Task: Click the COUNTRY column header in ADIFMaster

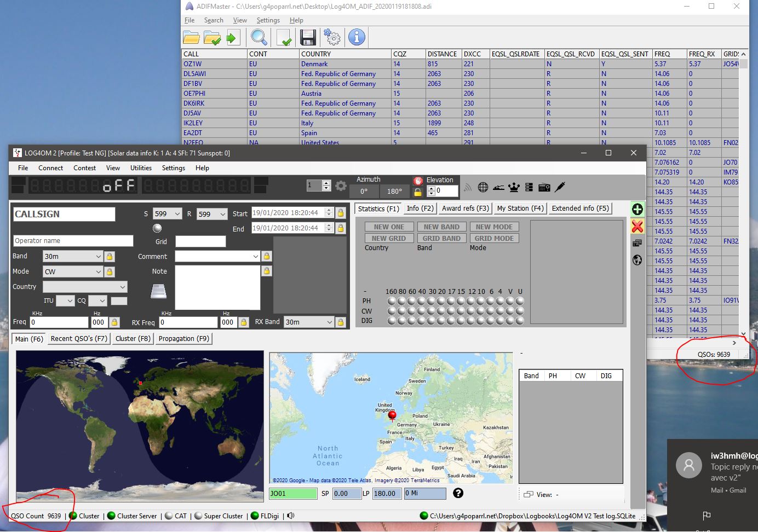Action: [x=345, y=54]
